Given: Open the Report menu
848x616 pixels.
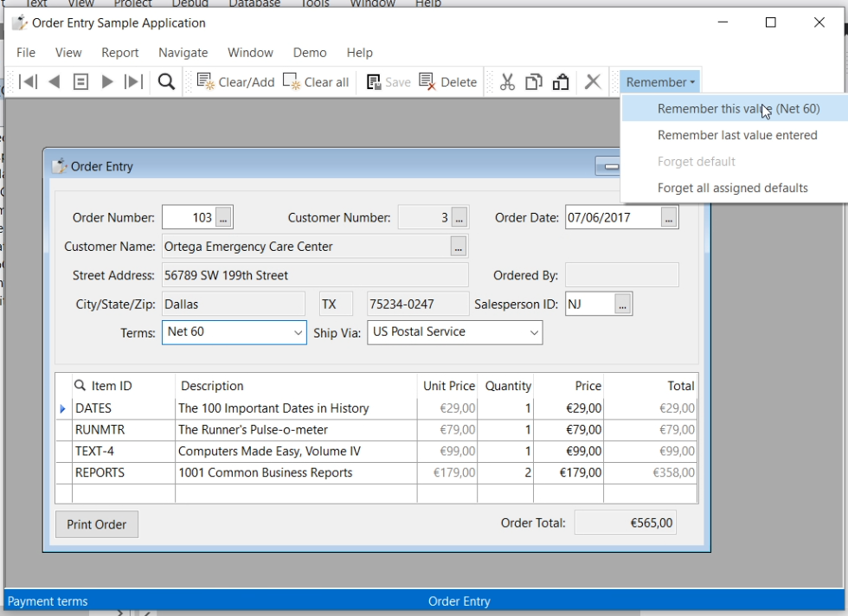Looking at the screenshot, I should point(119,53).
